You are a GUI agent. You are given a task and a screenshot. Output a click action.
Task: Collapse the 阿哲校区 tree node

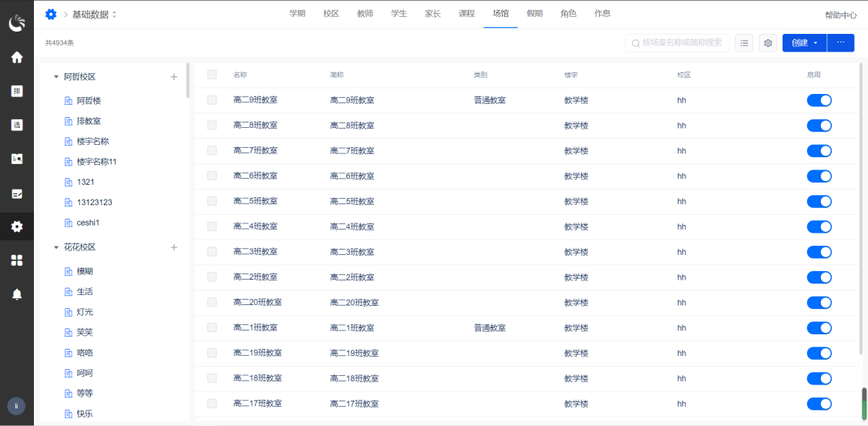pyautogui.click(x=56, y=77)
